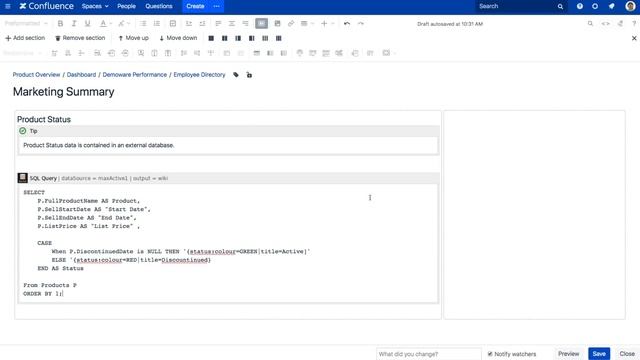The width and height of the screenshot is (640, 360).
Task: Open page restrictions lock icon
Action: click(249, 75)
